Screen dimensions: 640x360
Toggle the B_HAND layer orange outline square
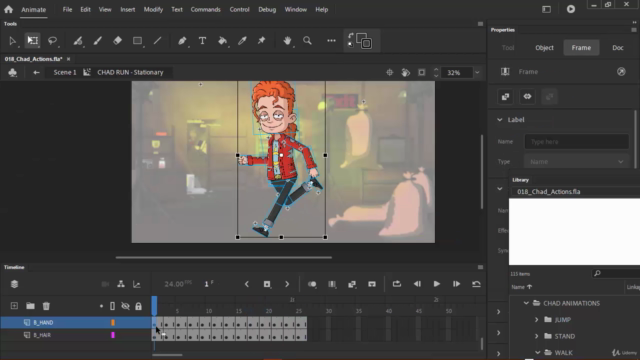(113, 322)
